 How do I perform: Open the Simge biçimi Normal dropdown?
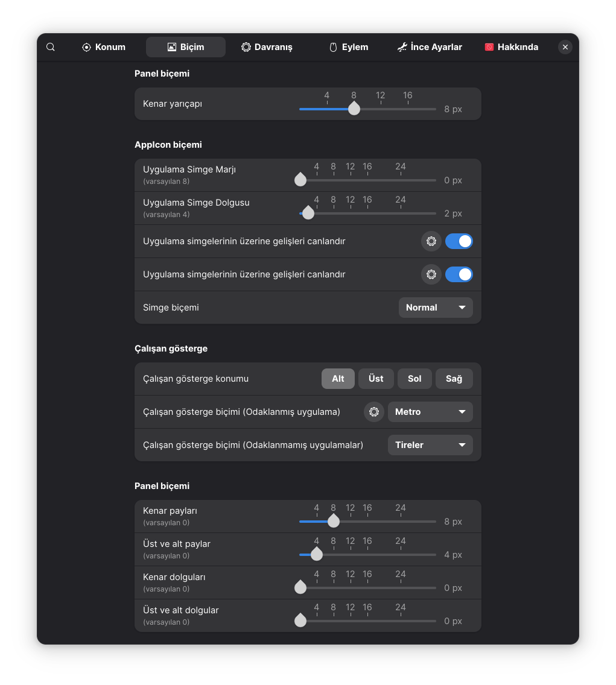[436, 308]
